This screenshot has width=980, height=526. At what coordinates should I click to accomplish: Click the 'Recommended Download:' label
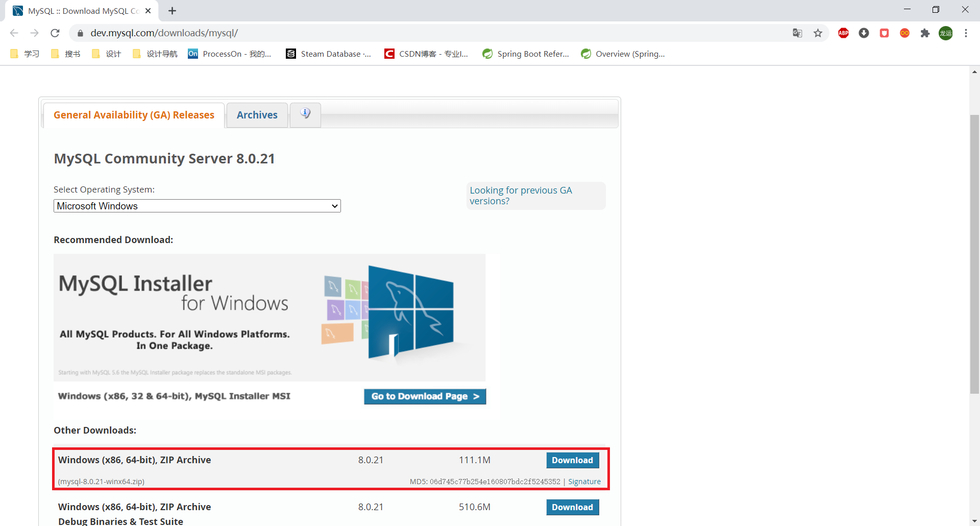pyautogui.click(x=113, y=240)
